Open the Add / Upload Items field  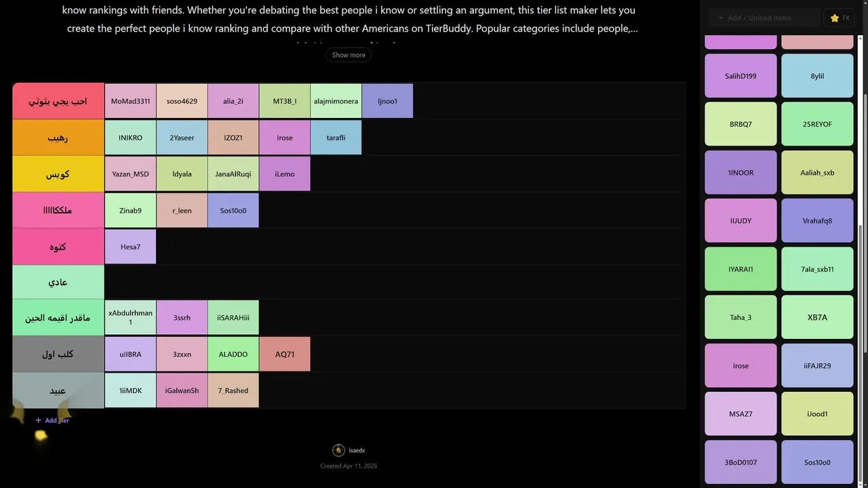tap(763, 18)
